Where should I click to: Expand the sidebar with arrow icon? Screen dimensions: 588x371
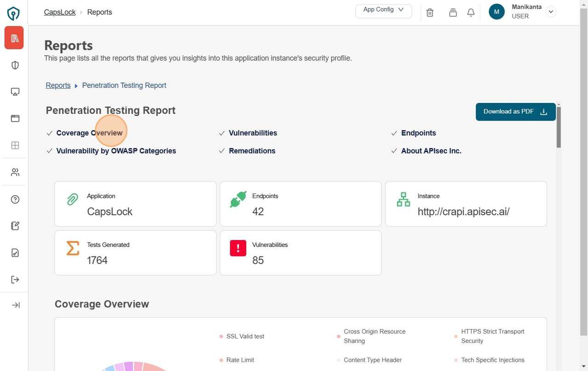click(15, 305)
